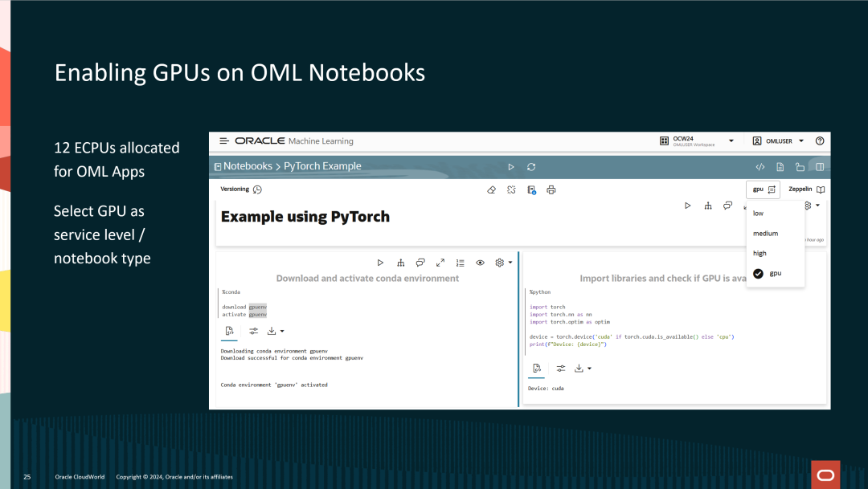The height and width of the screenshot is (489, 868).
Task: Toggle conda paragraph visibility eye icon
Action: pos(480,263)
